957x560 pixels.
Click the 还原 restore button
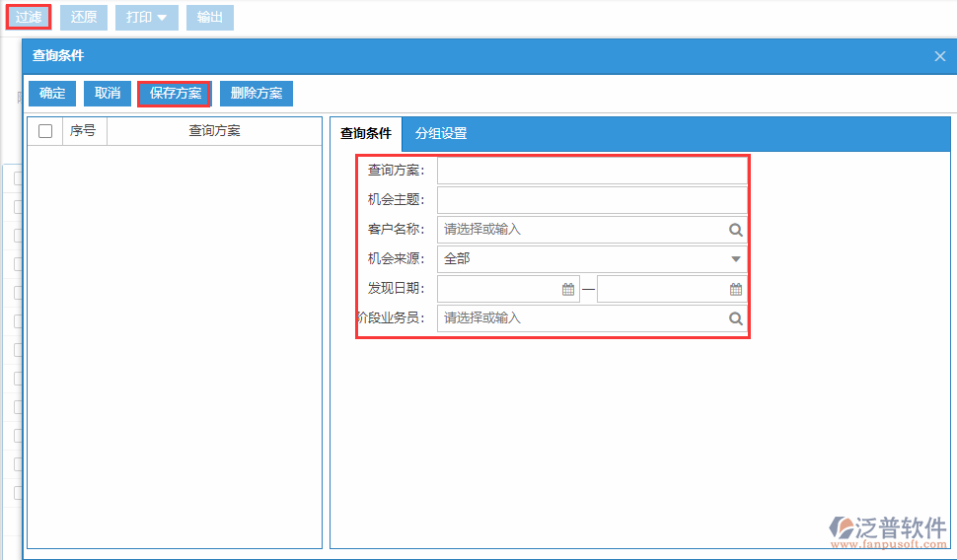pyautogui.click(x=84, y=18)
